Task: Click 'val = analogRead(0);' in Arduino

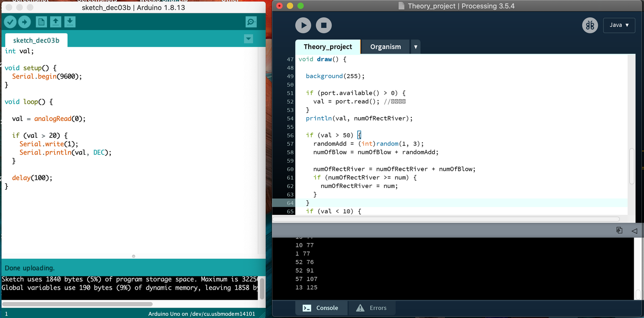Action: (49, 118)
